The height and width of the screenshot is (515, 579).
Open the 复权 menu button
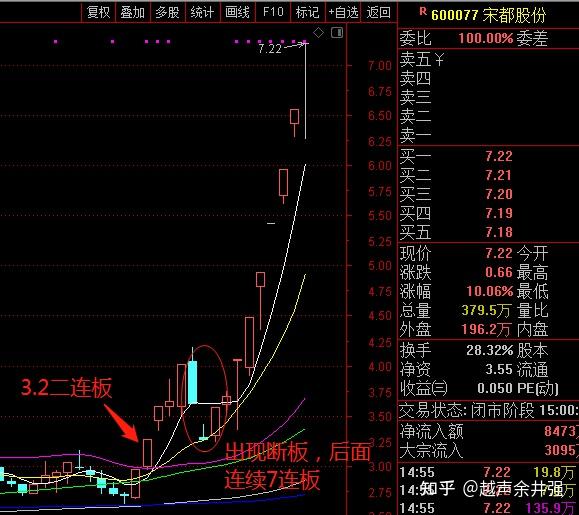point(98,13)
